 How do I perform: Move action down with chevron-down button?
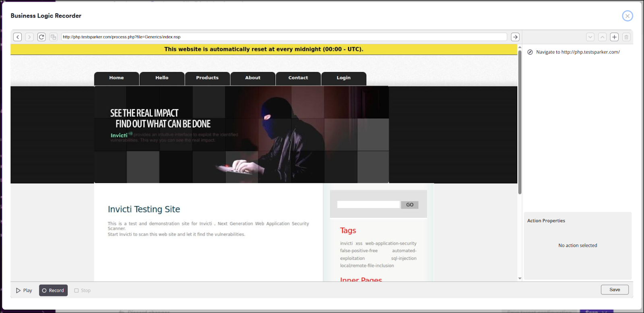(590, 37)
